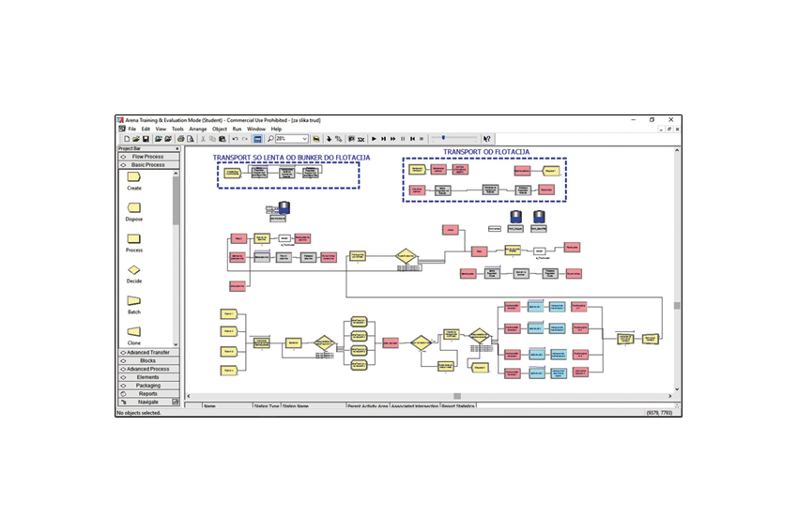Viewport: 798px width, 532px height.
Task: Click the Station Name column header
Action: click(x=313, y=406)
